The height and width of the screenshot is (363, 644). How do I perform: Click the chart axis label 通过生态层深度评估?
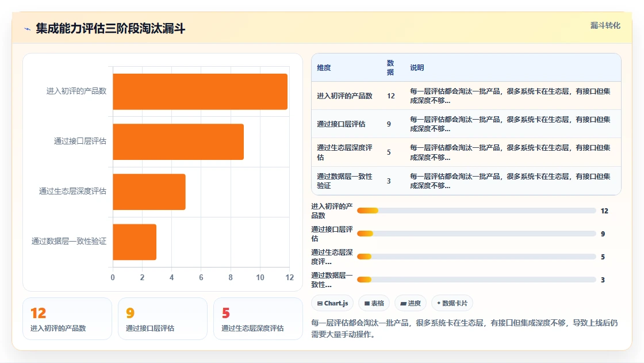click(x=72, y=191)
